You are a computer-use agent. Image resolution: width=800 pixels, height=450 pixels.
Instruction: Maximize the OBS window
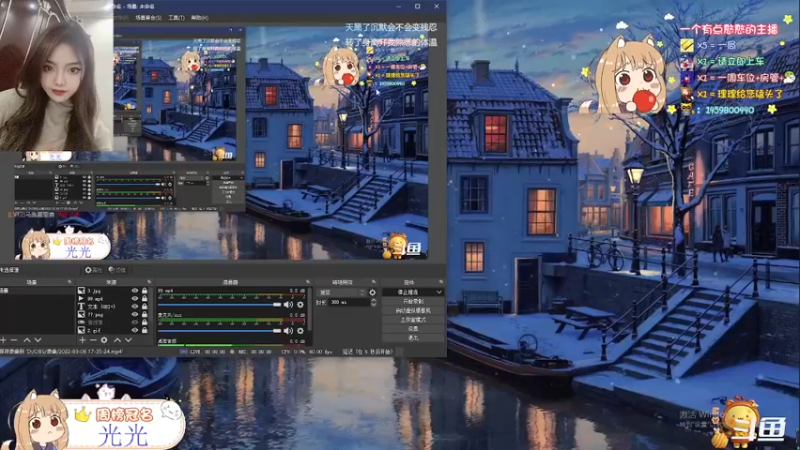[417, 6]
